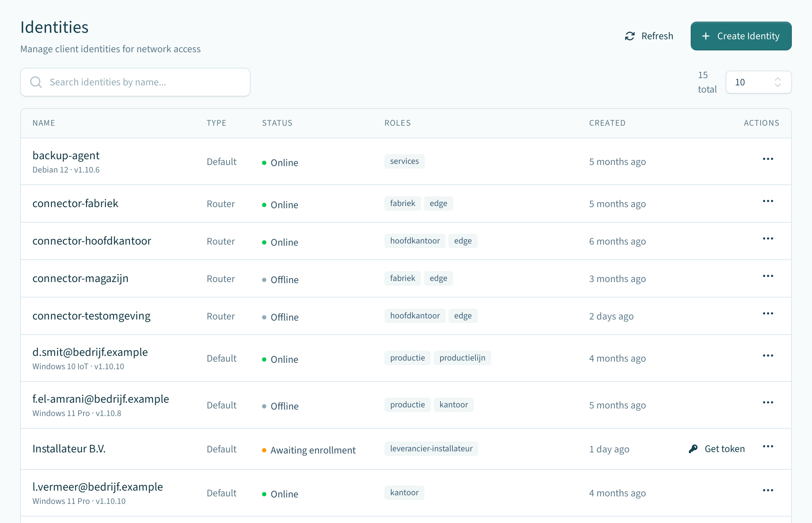Open actions menu for d.smit@bedrijf.example

(768, 356)
